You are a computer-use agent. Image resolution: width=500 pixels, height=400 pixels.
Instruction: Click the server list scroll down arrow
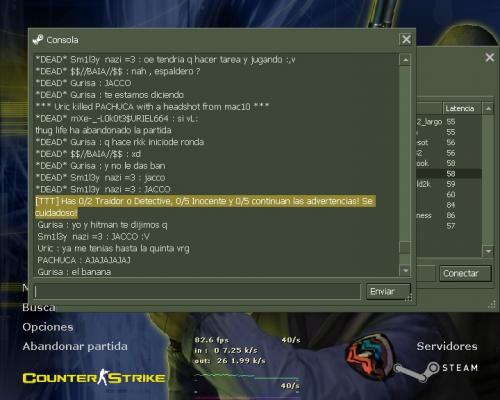[x=488, y=251]
